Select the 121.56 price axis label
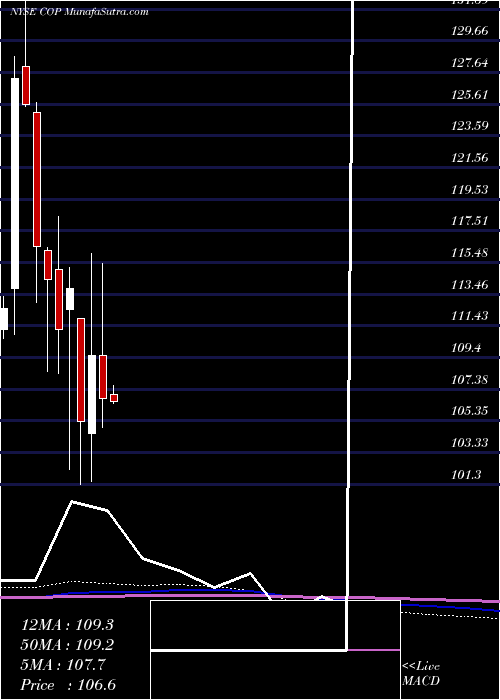500x700 pixels. pos(470,158)
